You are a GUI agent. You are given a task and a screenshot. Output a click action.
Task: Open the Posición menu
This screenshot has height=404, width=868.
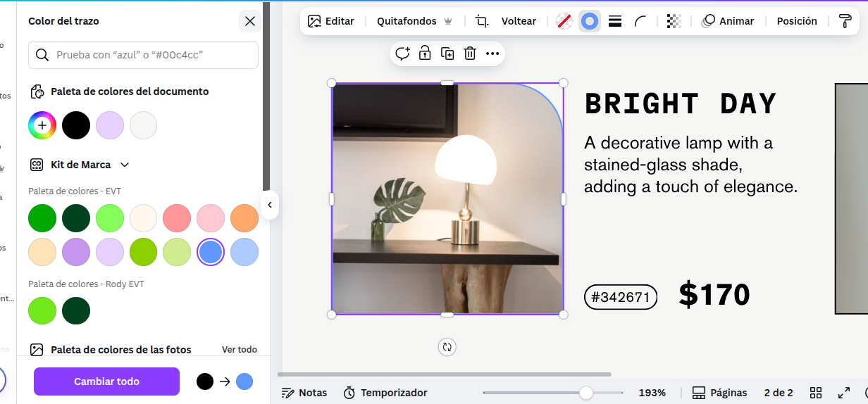(796, 21)
